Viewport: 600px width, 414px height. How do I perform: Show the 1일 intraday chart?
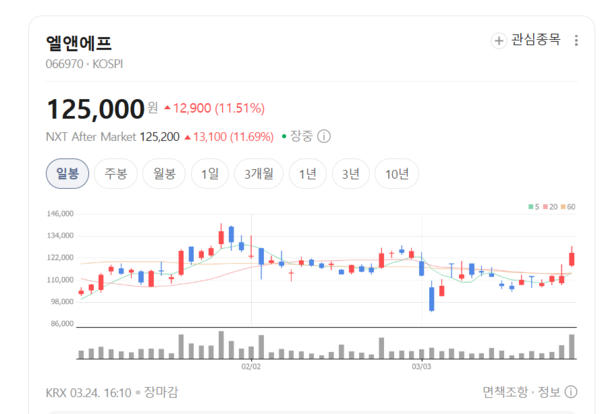point(210,174)
